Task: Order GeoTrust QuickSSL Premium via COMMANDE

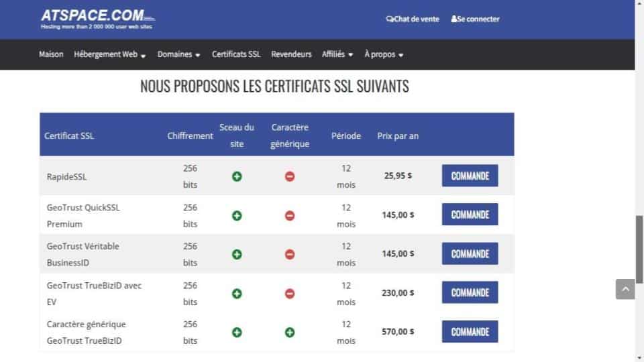Action: pos(470,215)
